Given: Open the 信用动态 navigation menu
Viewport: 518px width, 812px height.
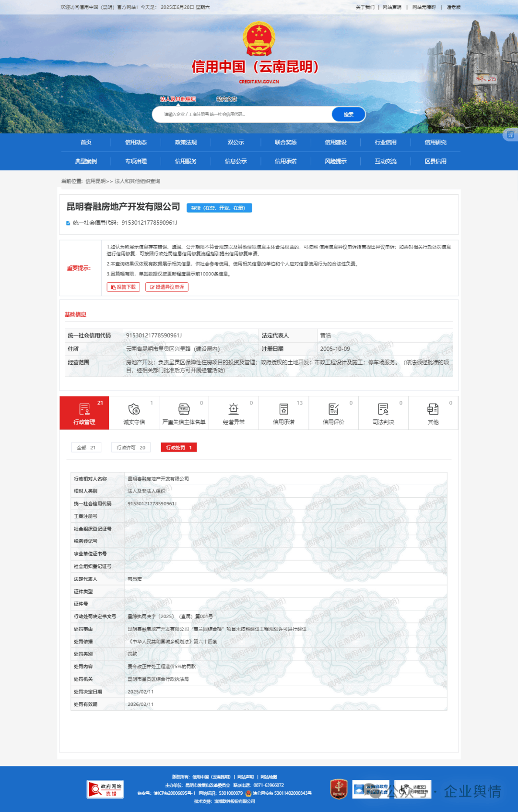Looking at the screenshot, I should tap(136, 143).
